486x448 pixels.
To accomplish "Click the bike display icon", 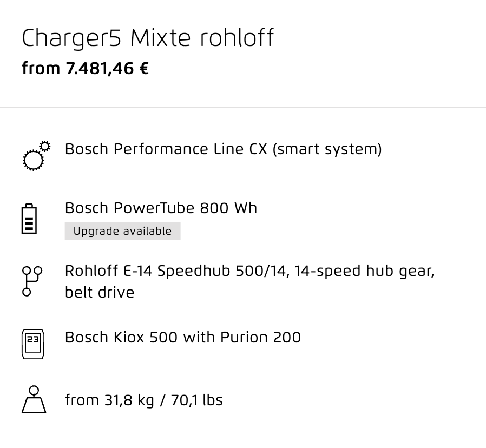I will click(x=33, y=344).
